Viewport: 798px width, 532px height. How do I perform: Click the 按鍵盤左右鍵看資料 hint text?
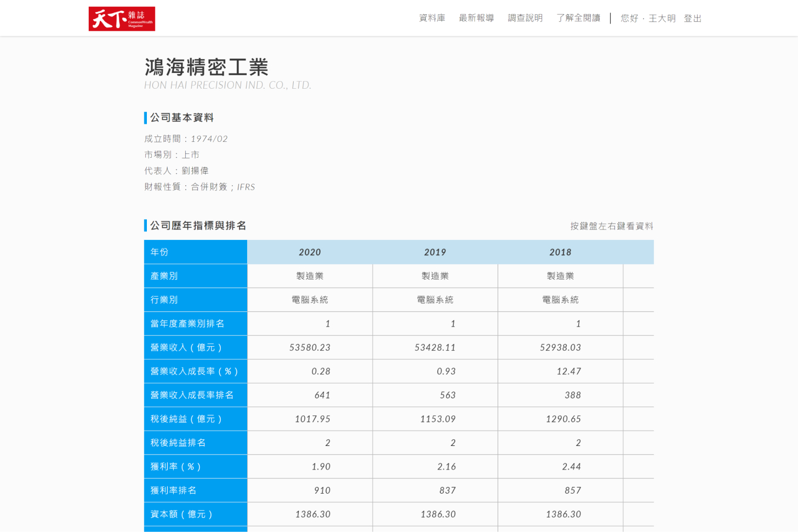tap(612, 226)
